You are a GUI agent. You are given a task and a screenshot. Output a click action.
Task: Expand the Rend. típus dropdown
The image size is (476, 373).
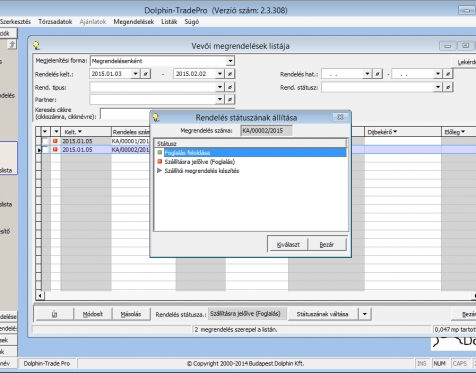(220, 87)
